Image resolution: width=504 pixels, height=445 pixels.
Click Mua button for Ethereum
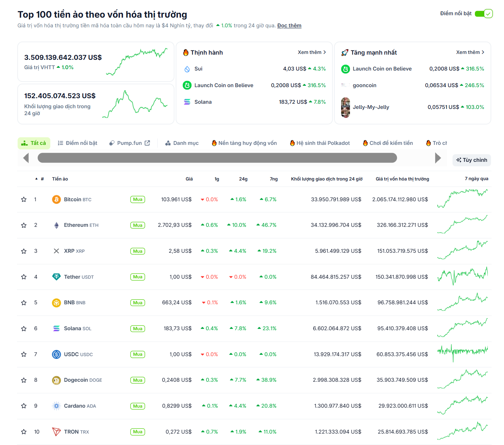tap(137, 225)
